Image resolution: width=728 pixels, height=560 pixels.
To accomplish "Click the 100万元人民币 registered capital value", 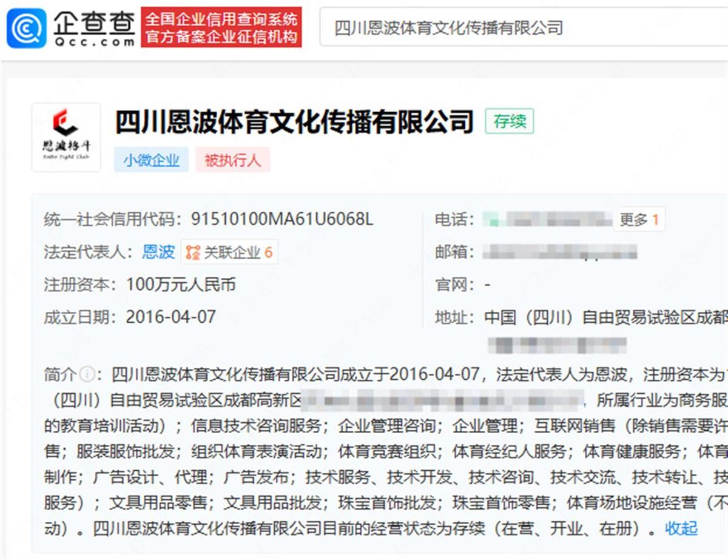I will [181, 285].
